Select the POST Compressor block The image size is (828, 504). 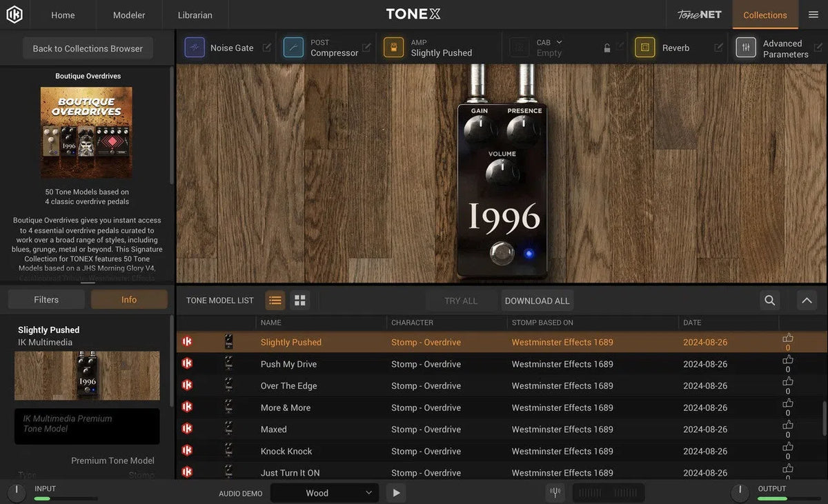point(294,47)
